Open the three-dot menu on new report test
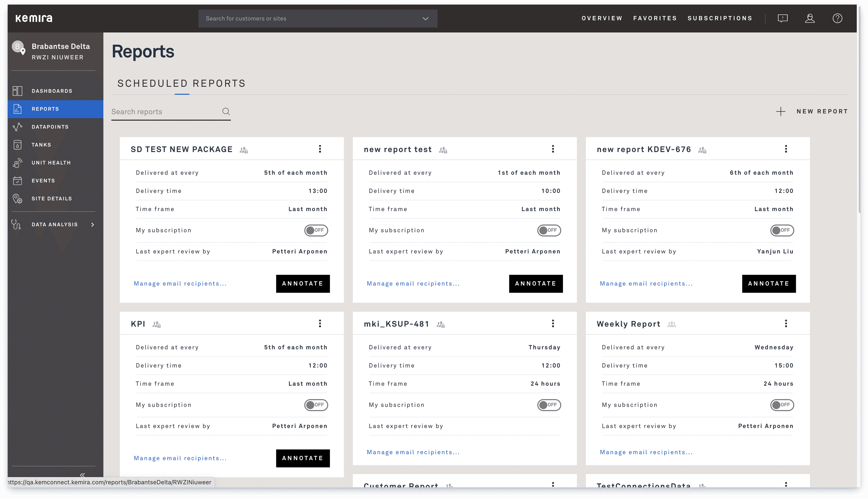This screenshot has height=498, width=868. [553, 149]
